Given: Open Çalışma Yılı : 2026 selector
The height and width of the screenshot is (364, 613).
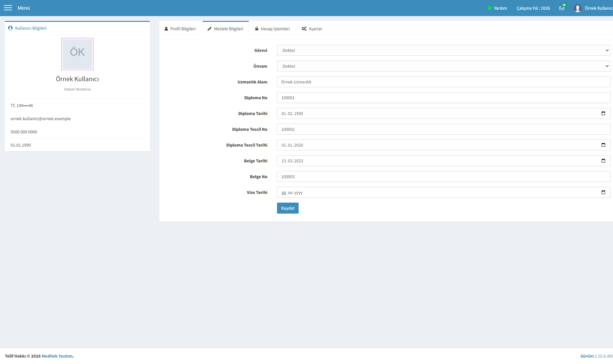Looking at the screenshot, I should tap(533, 8).
